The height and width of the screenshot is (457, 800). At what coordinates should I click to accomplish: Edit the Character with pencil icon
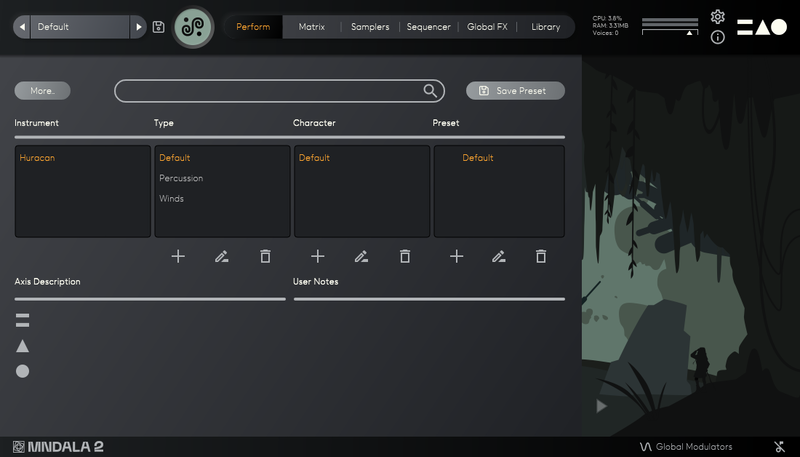(361, 256)
